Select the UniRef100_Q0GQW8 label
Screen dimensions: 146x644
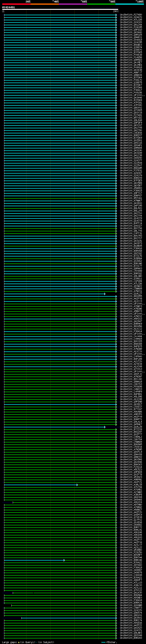click(x=131, y=605)
